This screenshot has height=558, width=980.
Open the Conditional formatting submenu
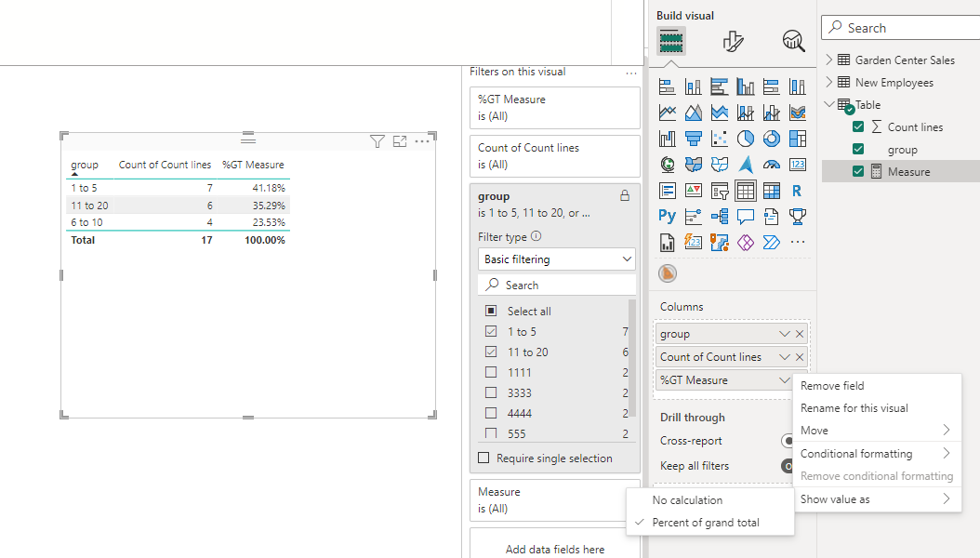point(875,454)
